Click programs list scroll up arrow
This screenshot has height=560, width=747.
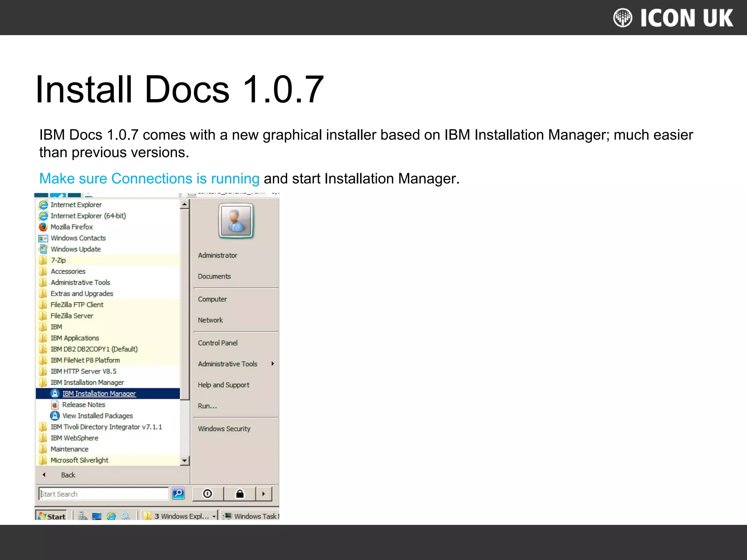185,204
